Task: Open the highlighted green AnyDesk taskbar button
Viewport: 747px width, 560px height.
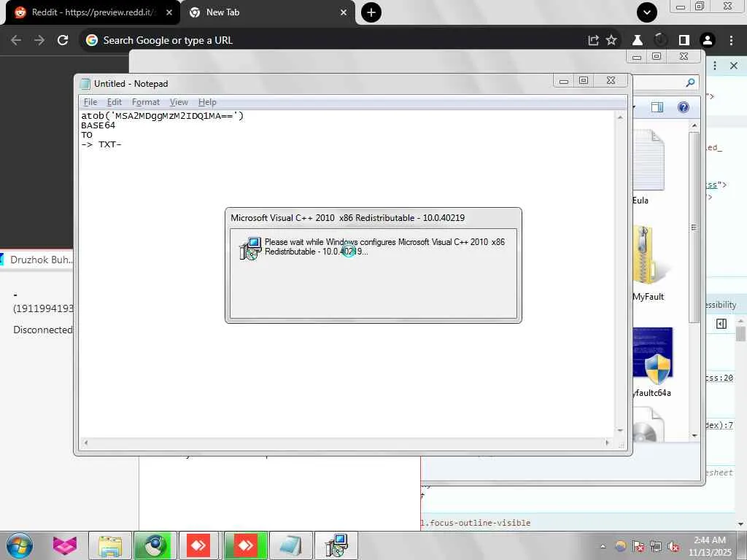Action: [245, 545]
